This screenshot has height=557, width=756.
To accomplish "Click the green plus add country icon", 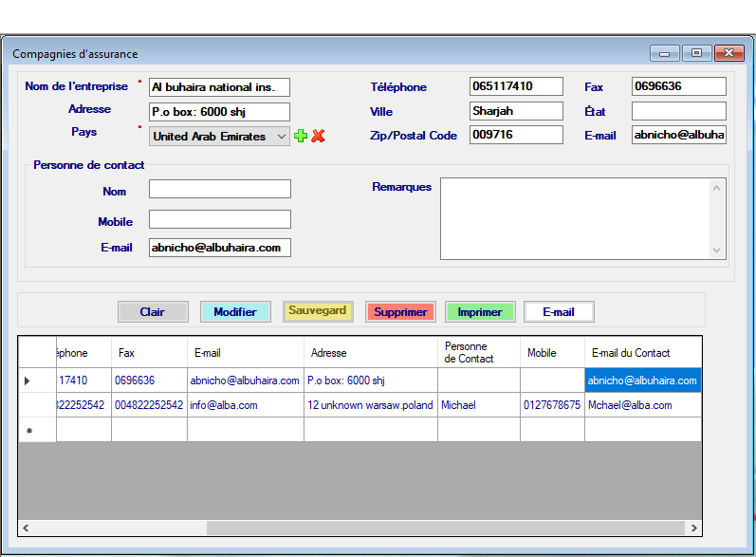I will pyautogui.click(x=301, y=137).
